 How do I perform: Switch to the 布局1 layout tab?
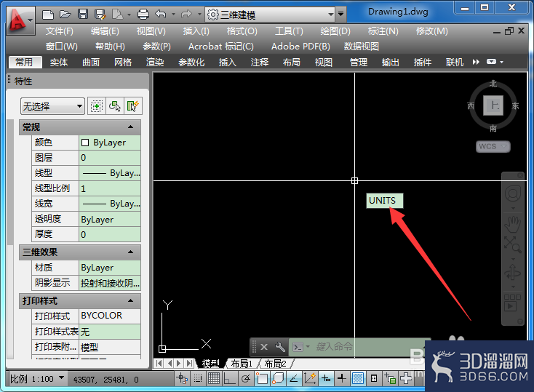tap(242, 364)
